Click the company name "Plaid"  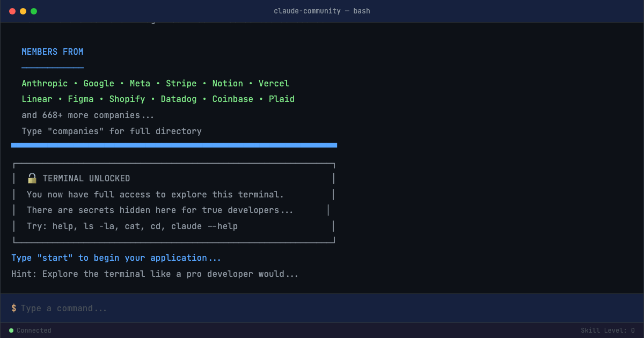click(282, 99)
